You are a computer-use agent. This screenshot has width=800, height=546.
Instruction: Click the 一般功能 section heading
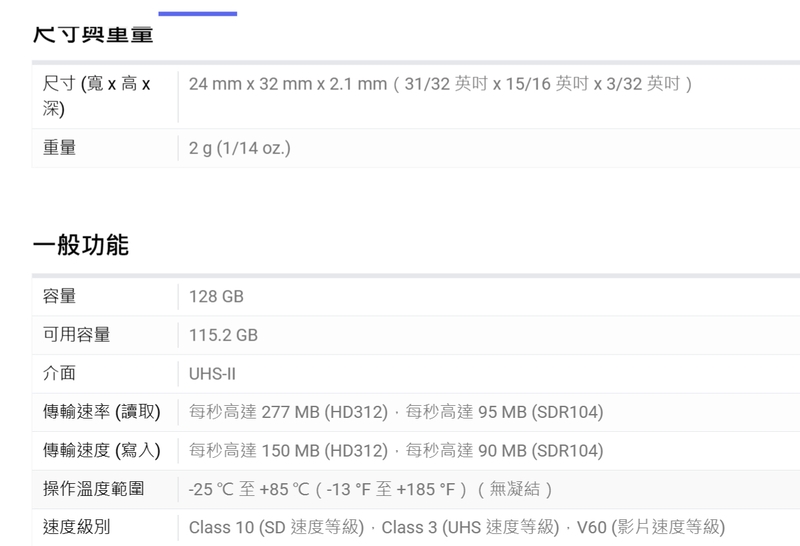81,245
